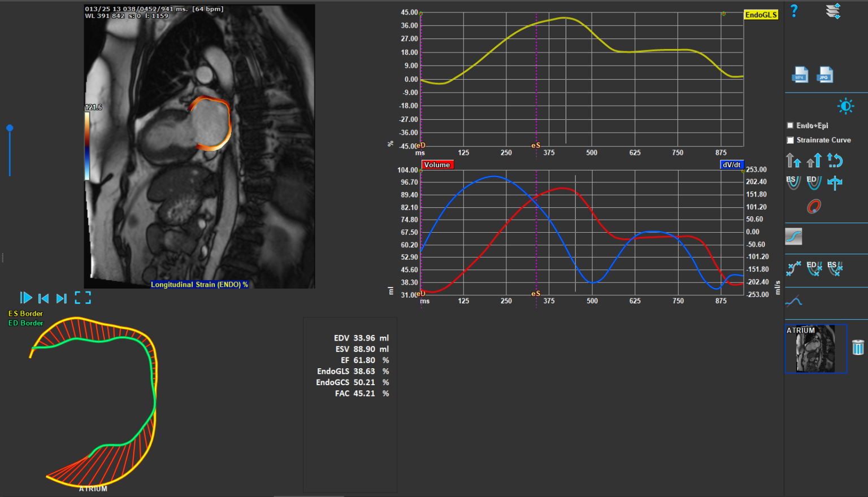Screen dimensions: 868x497
Task: Select the yellow EndoGLS curve label
Action: coord(761,15)
